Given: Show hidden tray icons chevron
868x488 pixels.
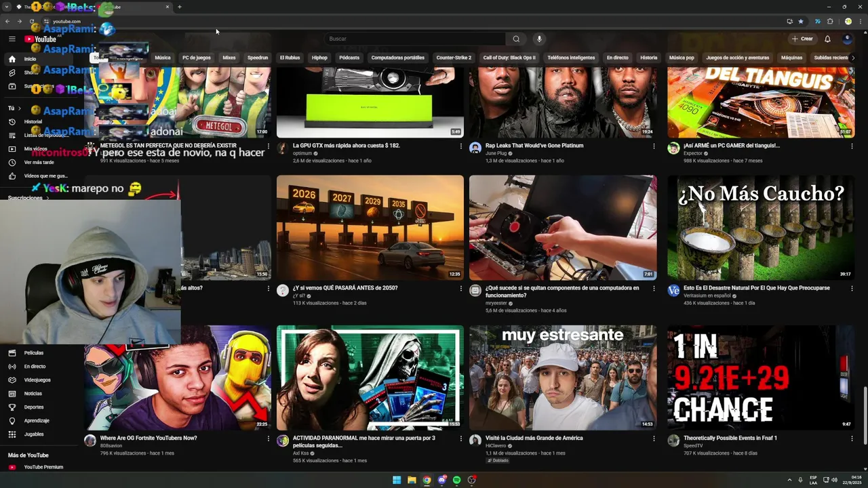Looking at the screenshot, I should (789, 480).
